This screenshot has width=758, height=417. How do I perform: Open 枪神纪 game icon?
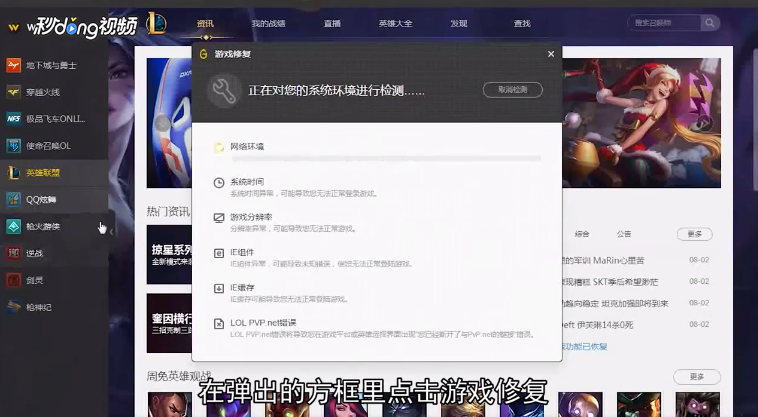14,307
